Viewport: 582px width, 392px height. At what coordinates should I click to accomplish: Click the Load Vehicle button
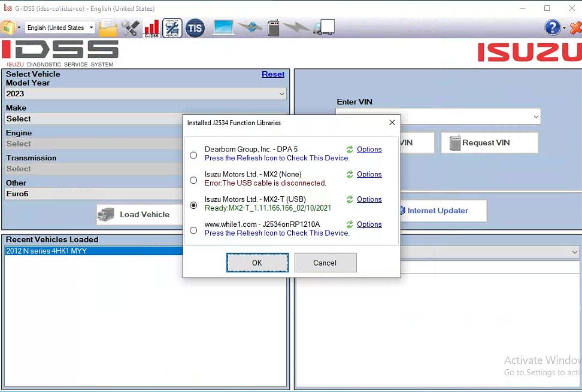point(140,214)
